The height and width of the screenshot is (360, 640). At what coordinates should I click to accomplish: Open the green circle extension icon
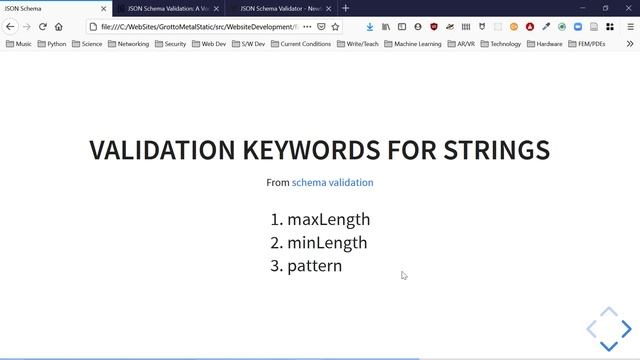pos(562,27)
